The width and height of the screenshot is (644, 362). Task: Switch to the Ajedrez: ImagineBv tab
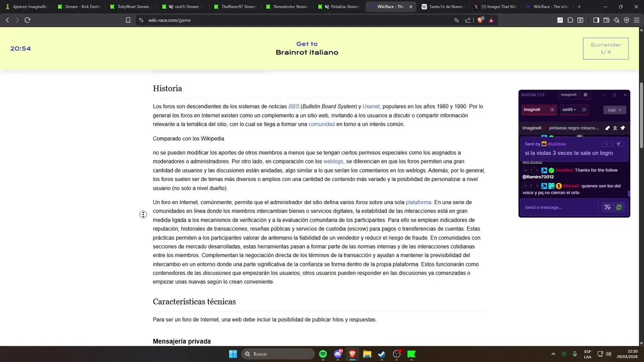click(x=25, y=7)
